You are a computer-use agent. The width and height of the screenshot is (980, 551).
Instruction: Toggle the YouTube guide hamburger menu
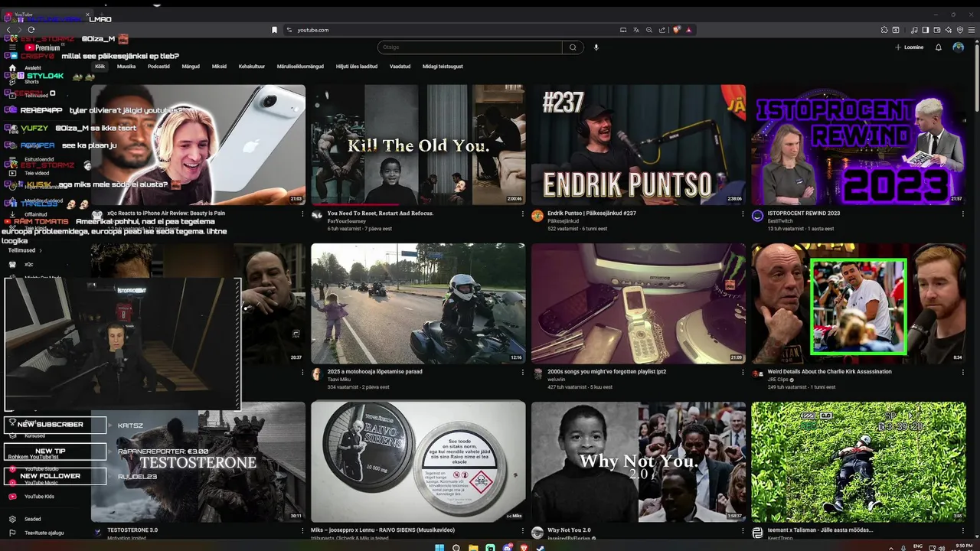pos(12,47)
